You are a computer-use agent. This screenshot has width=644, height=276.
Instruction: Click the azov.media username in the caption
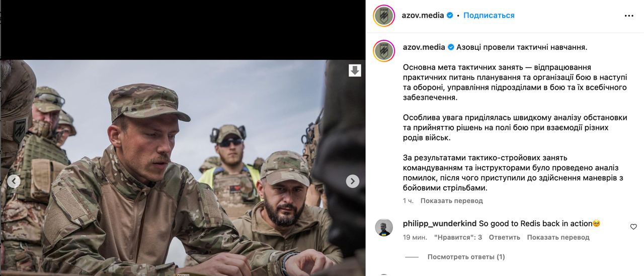[x=424, y=47]
